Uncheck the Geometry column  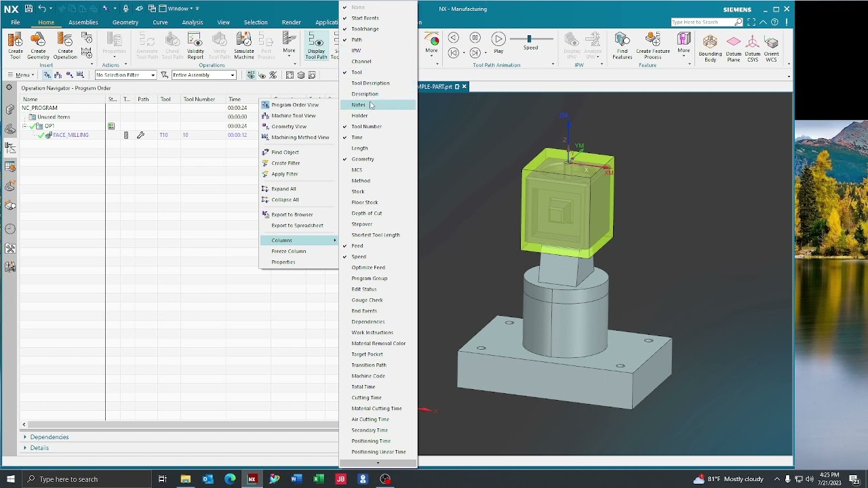click(x=378, y=159)
